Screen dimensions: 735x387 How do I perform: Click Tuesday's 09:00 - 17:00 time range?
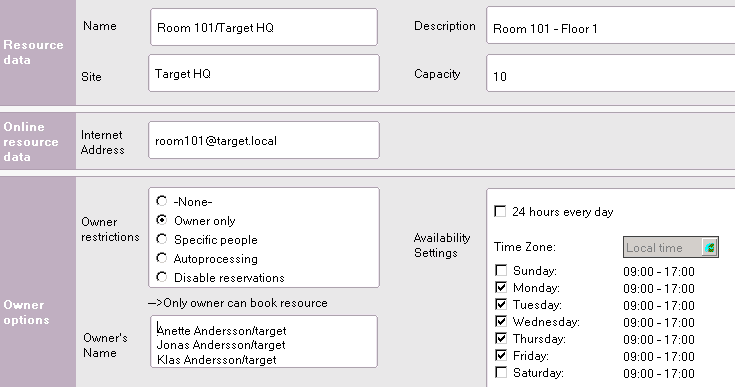659,305
